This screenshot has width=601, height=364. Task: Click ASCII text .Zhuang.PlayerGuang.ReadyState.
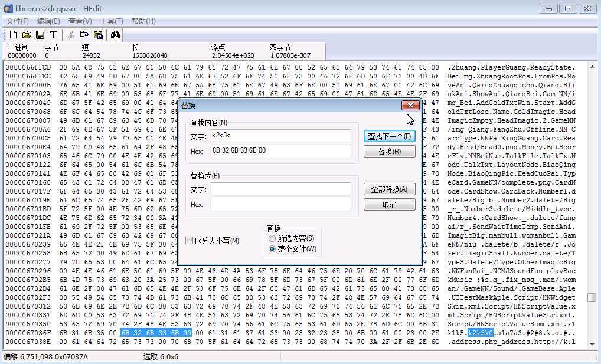click(x=511, y=67)
